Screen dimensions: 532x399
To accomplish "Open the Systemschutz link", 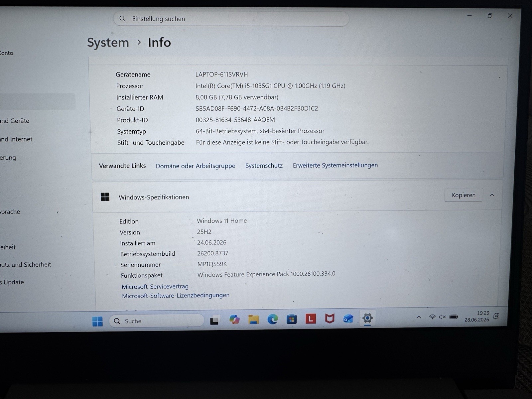I will click(264, 166).
